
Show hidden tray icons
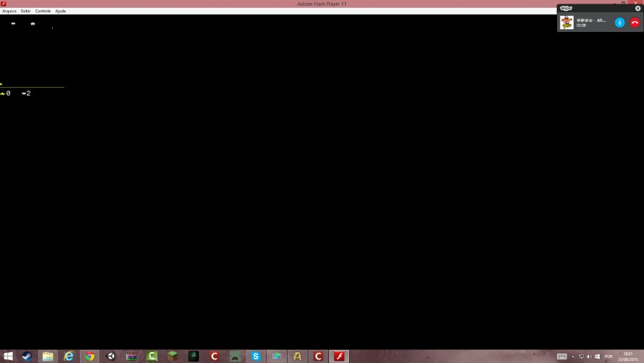573,357
